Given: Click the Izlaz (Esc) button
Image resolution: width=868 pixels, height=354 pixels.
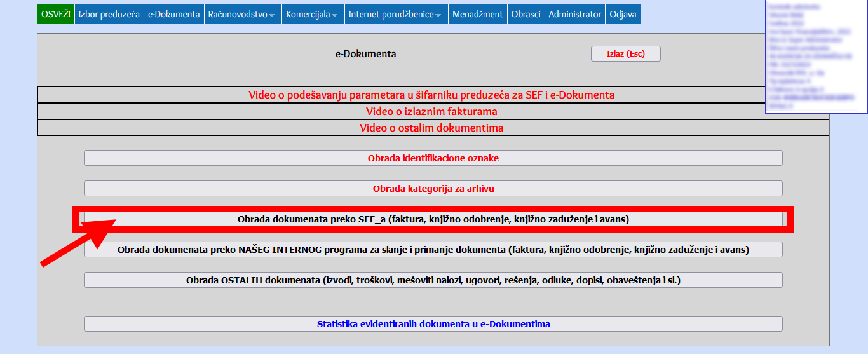Looking at the screenshot, I should [626, 54].
